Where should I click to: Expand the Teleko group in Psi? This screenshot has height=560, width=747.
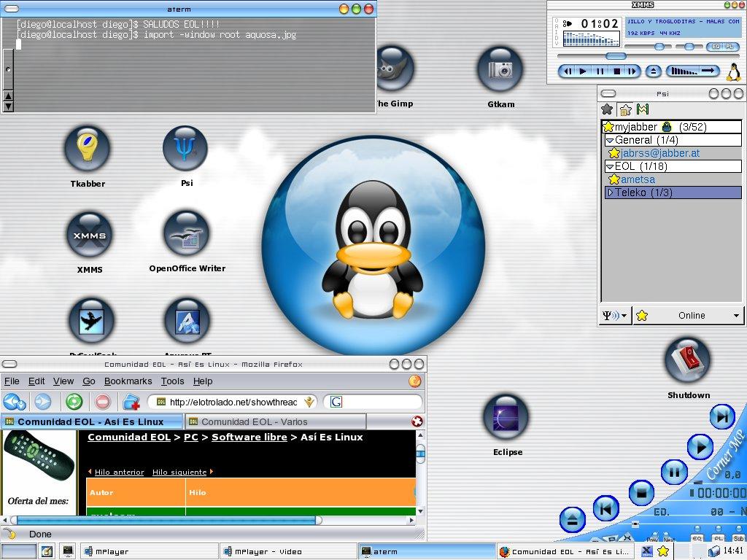pos(611,192)
